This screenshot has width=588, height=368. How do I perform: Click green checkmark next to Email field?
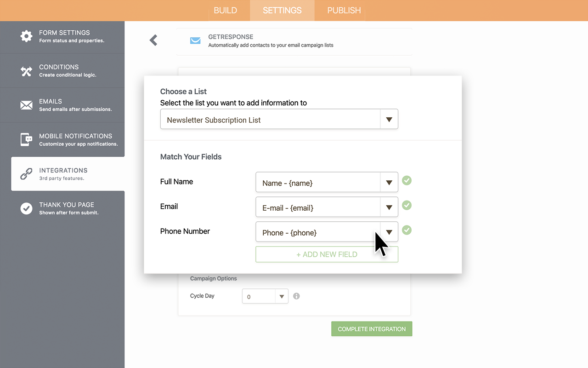[x=407, y=205]
